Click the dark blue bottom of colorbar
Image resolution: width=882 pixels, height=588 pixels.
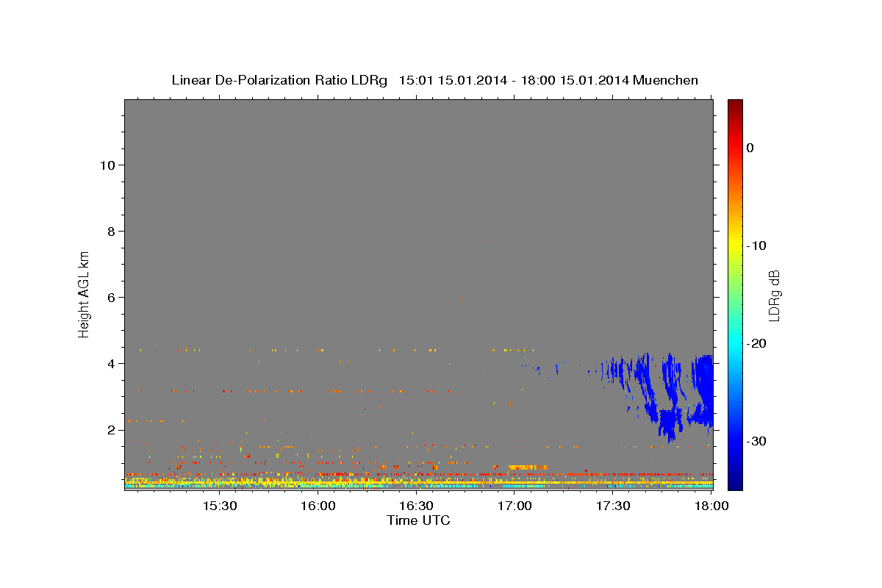click(735, 484)
